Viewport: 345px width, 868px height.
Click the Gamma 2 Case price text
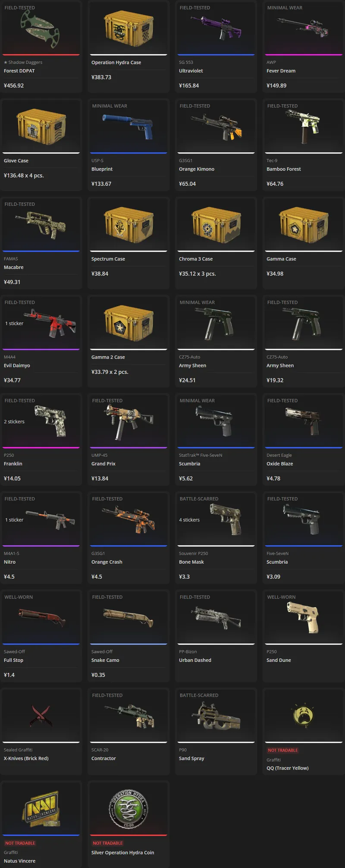pos(110,372)
